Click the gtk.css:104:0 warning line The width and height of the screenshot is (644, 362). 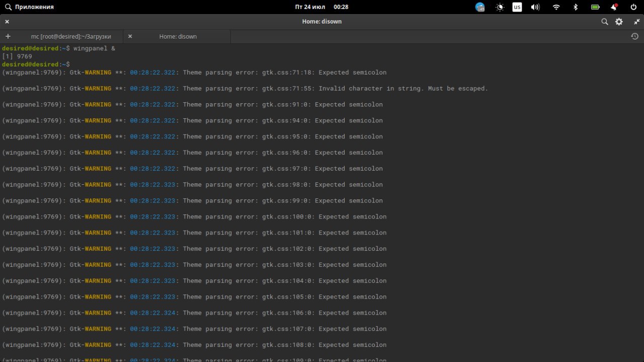pos(194,281)
